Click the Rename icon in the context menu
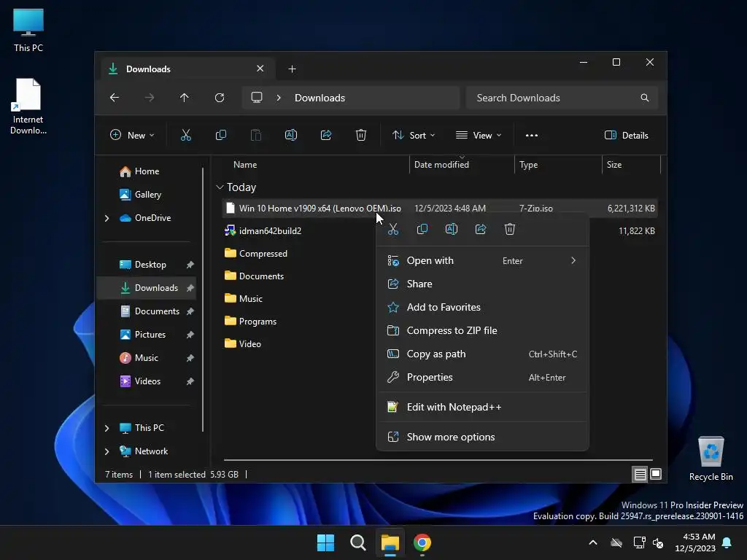This screenshot has height=560, width=747. 452,230
